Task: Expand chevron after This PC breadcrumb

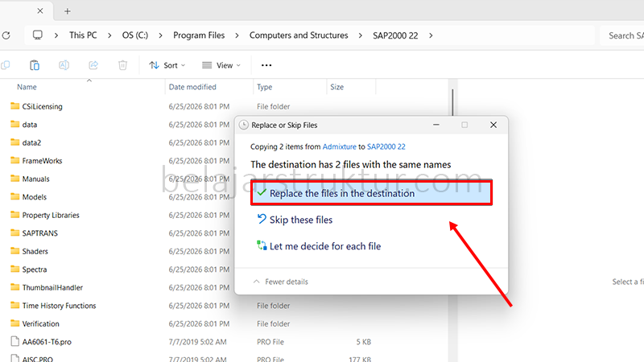Action: (x=109, y=35)
